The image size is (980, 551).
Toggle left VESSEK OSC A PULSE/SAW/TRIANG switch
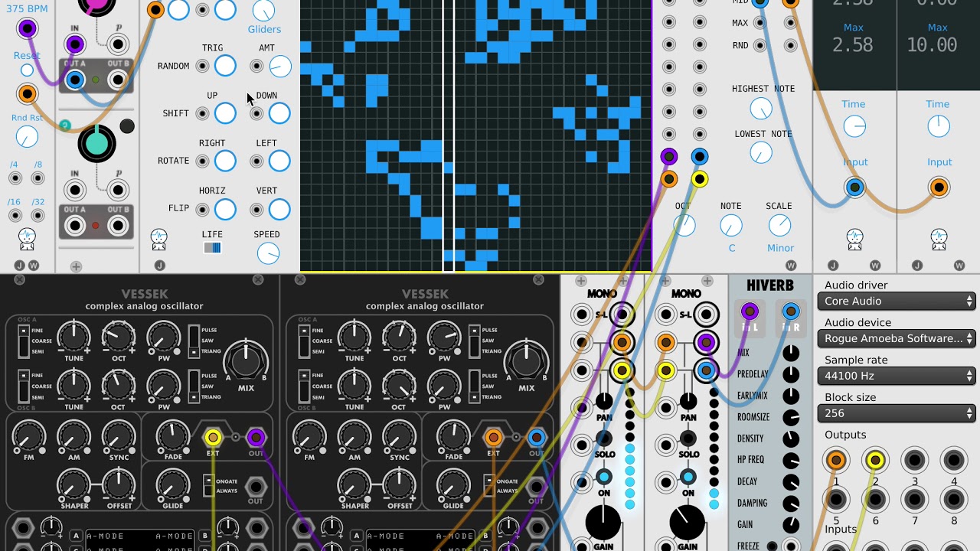pyautogui.click(x=194, y=341)
